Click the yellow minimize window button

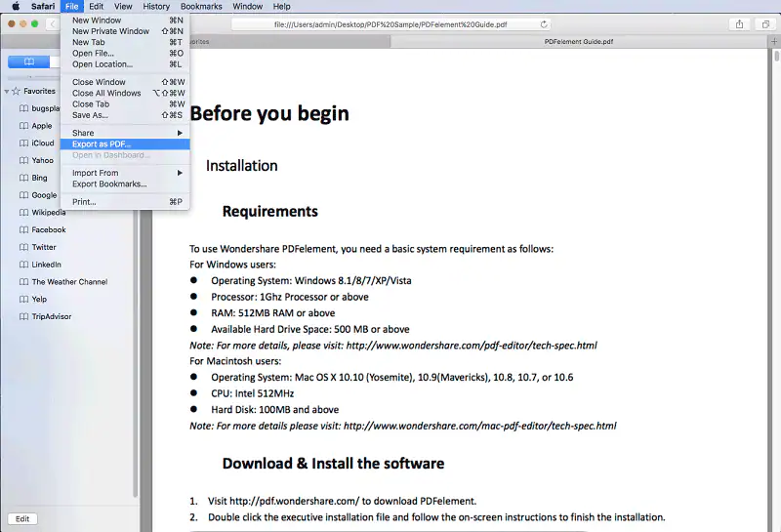pos(22,23)
